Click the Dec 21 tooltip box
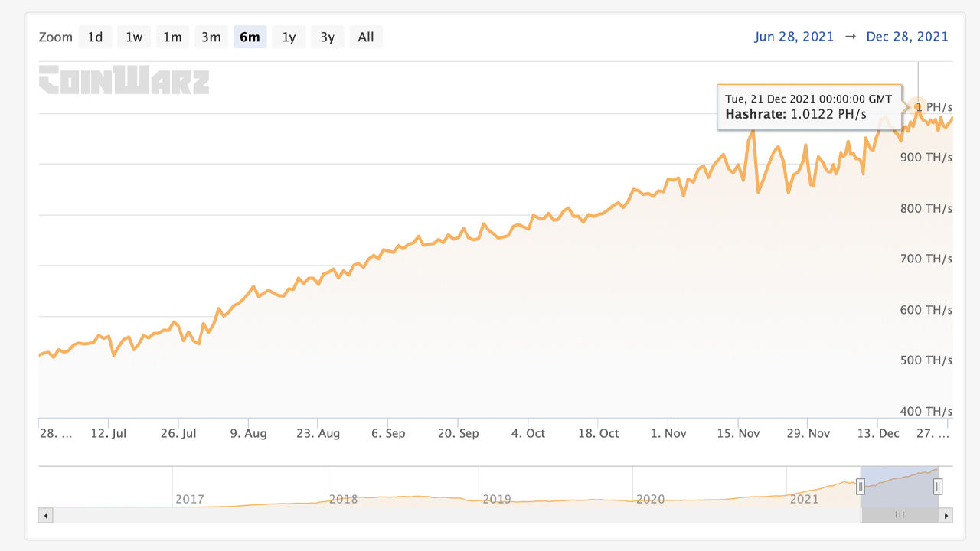This screenshot has height=551, width=980. (811, 106)
